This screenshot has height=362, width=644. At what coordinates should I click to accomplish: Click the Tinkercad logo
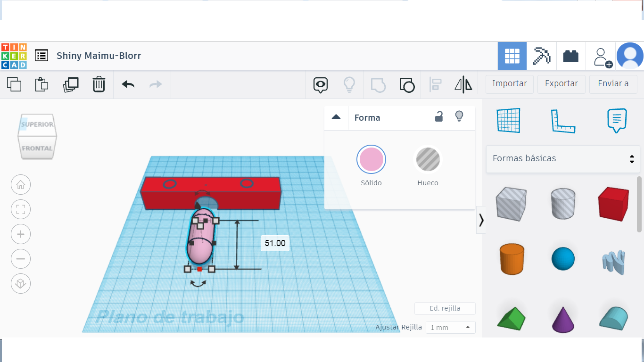click(x=14, y=56)
